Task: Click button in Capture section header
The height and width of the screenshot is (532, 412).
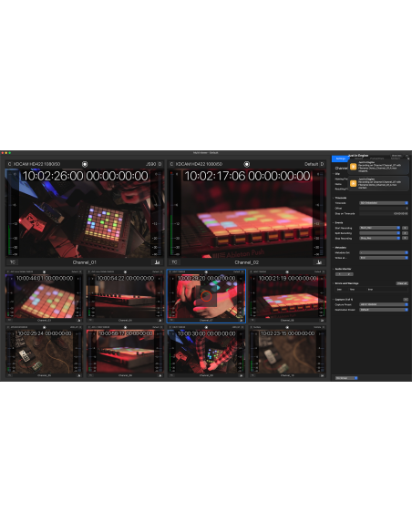Action: click(406, 300)
